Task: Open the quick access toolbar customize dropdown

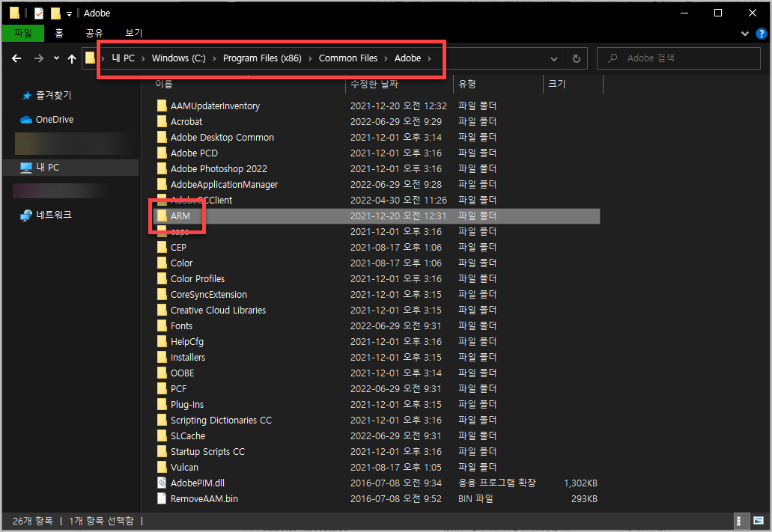Action: [70, 13]
